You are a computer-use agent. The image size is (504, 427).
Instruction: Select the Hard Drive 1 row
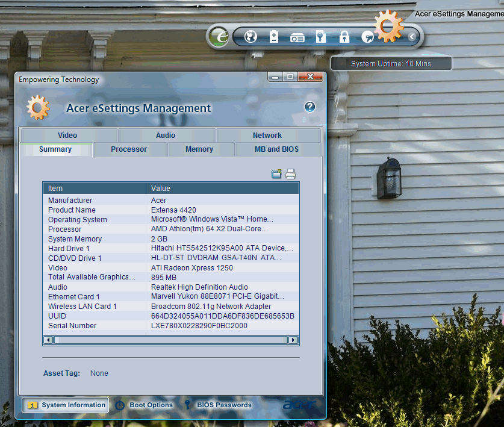[x=171, y=249]
